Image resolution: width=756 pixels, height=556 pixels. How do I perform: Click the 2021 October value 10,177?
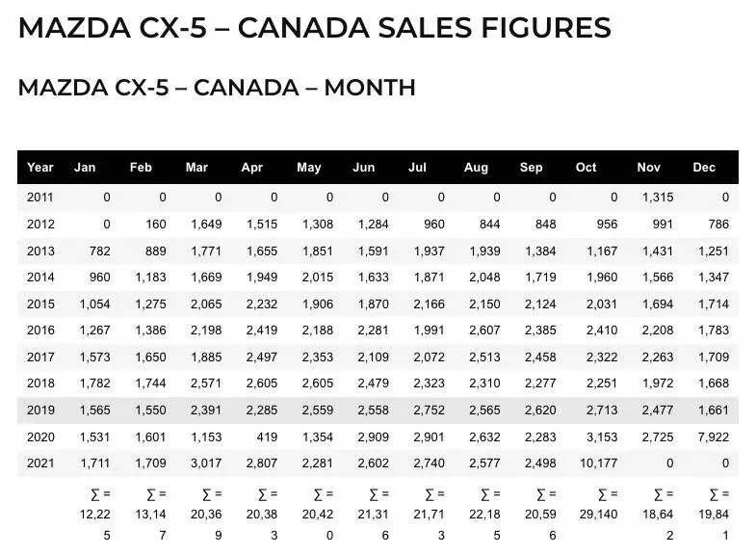[598, 463]
